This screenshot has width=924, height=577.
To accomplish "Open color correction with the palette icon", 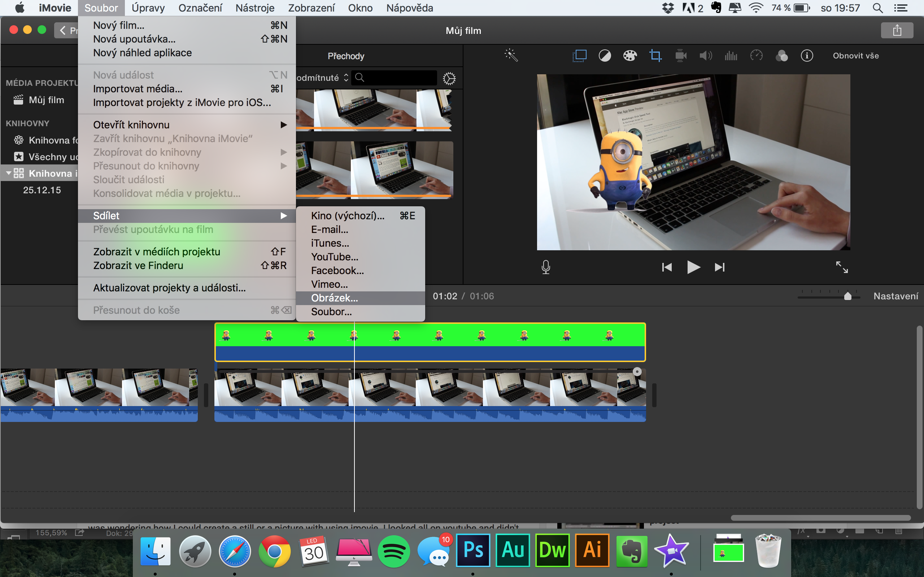I will (x=629, y=55).
